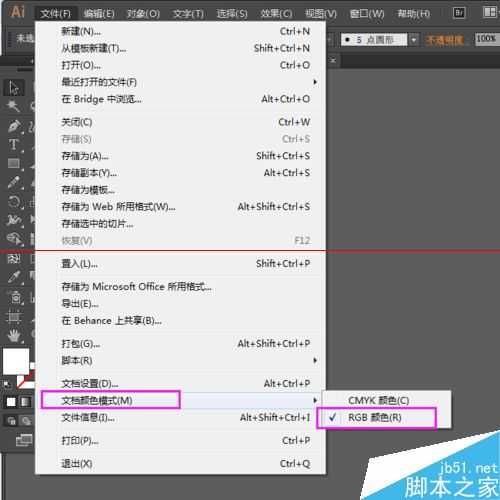Select the Hand tool
The image size is (500, 500).
pos(13,335)
